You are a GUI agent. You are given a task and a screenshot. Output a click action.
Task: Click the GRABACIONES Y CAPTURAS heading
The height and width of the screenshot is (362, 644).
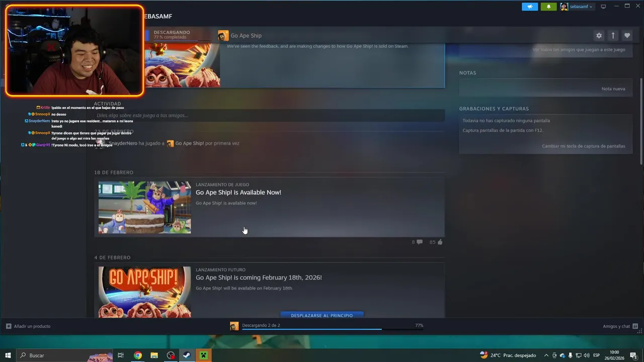point(494,109)
